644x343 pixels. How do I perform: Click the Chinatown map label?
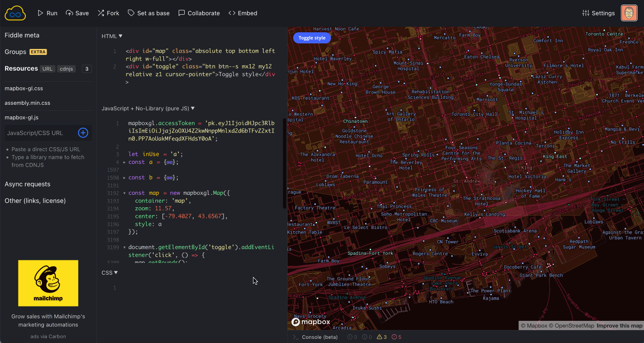pyautogui.click(x=355, y=121)
